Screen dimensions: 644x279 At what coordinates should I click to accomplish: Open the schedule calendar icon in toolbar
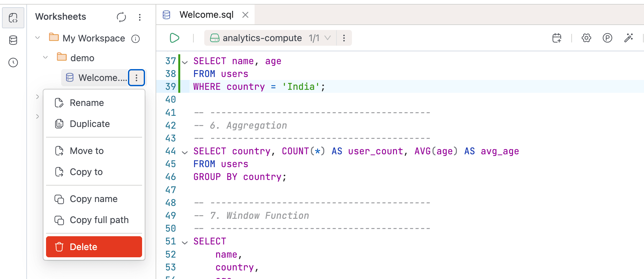click(x=557, y=38)
